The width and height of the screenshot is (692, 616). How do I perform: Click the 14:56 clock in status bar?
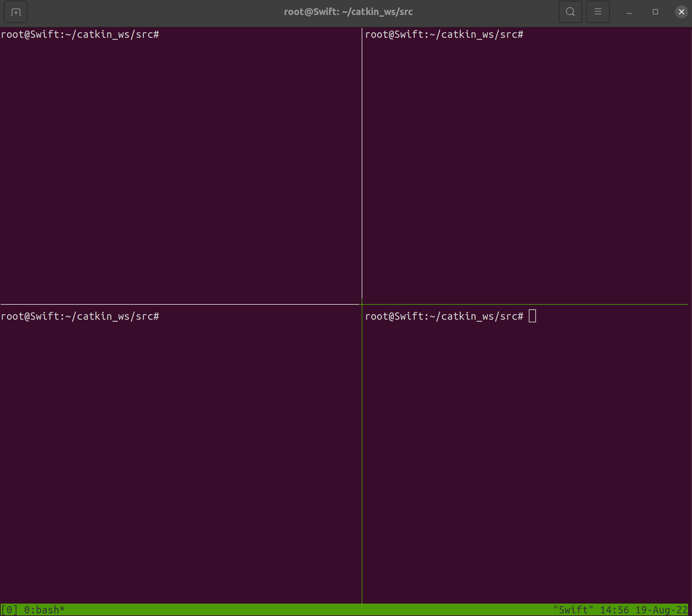pos(614,610)
